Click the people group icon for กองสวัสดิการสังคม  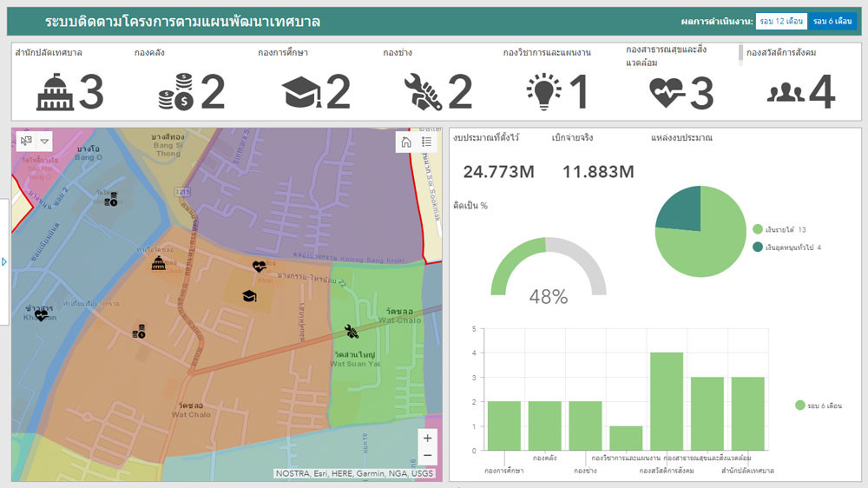click(786, 92)
